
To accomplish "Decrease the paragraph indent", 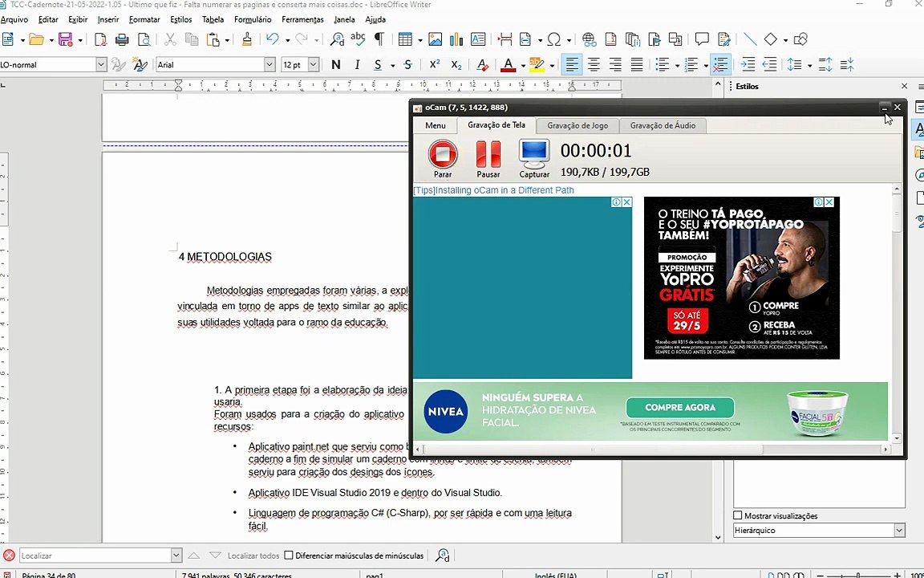I will 769,65.
